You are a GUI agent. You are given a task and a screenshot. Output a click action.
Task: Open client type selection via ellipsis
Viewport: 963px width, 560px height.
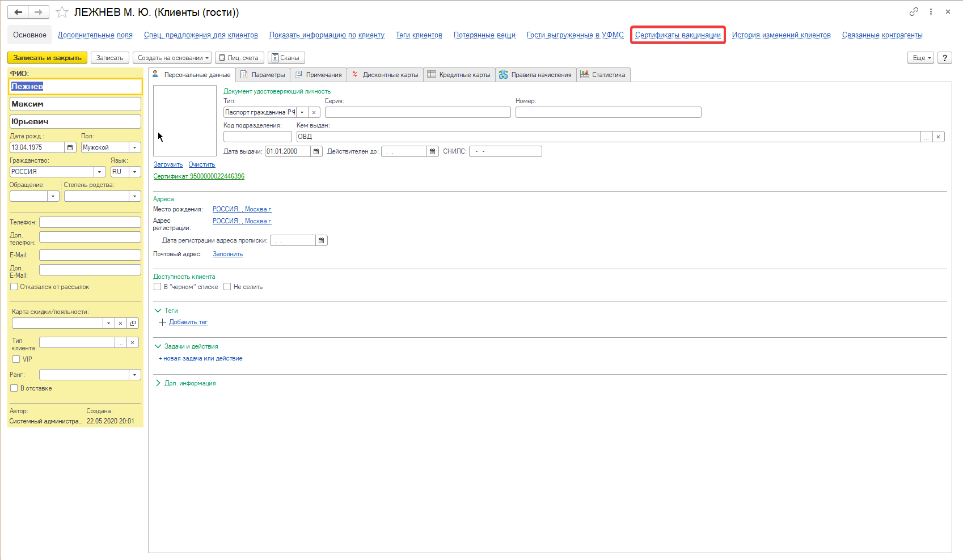120,342
